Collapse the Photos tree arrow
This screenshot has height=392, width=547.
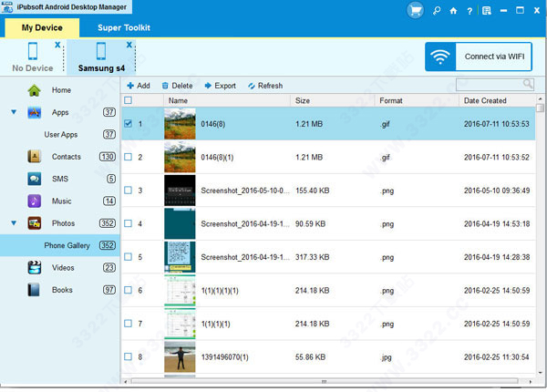[x=14, y=223]
